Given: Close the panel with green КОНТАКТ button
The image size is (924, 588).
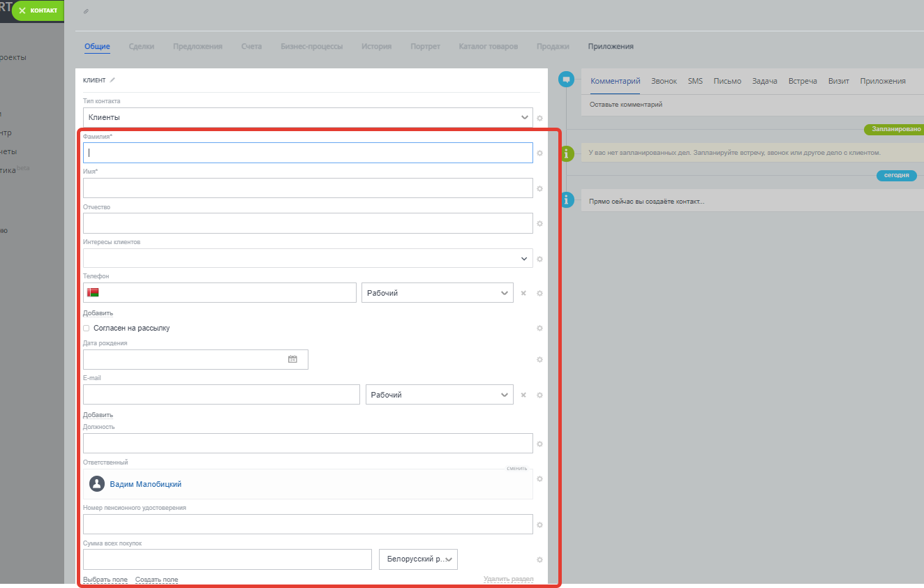Looking at the screenshot, I should [x=38, y=10].
